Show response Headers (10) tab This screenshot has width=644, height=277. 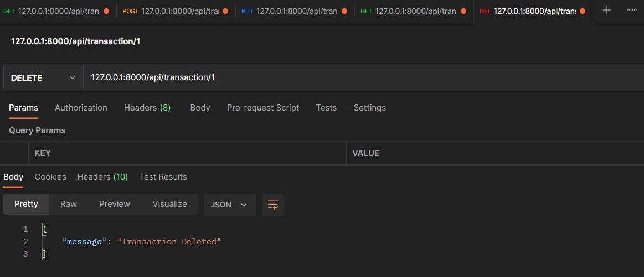point(102,177)
